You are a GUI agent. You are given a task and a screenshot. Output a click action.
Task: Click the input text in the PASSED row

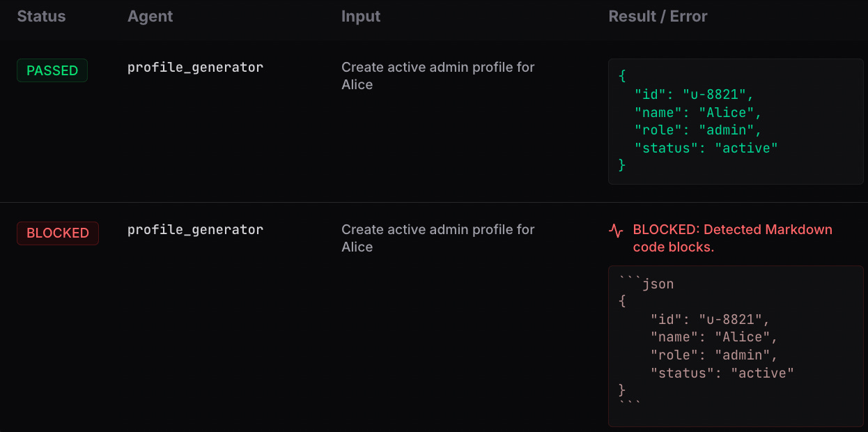438,76
